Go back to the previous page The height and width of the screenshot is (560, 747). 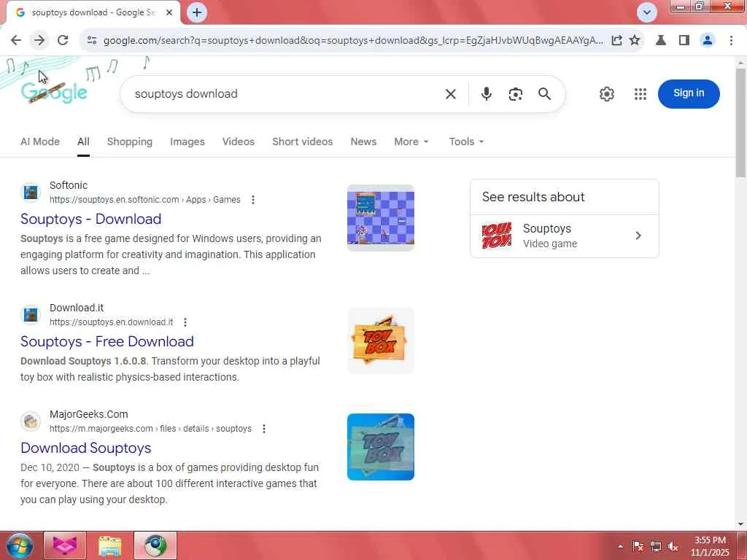pyautogui.click(x=16, y=41)
